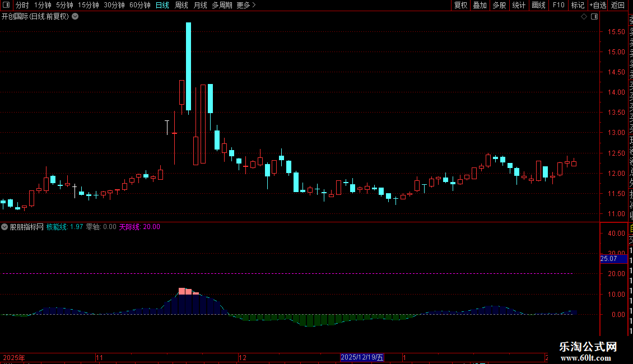Click the 15.50 price axis label
The image size is (633, 364).
click(x=616, y=31)
